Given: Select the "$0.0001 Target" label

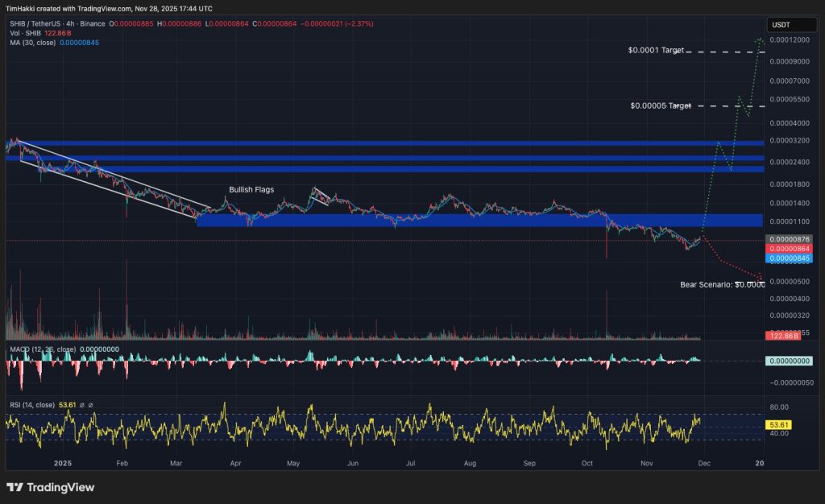Looking at the screenshot, I should [x=656, y=51].
